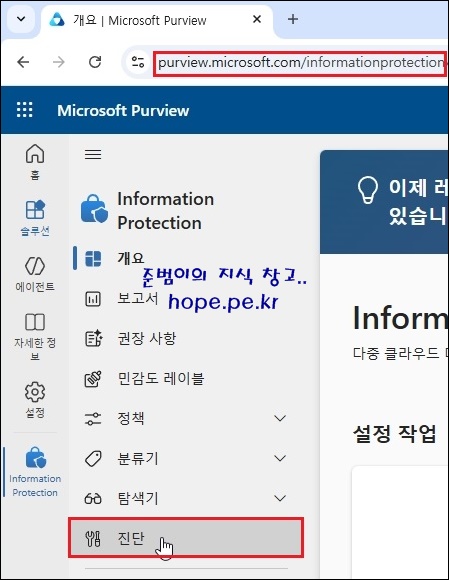Screen dimensions: 449x580
Task: Open the Microsoft 365 app launcher grid
Action: click(25, 110)
